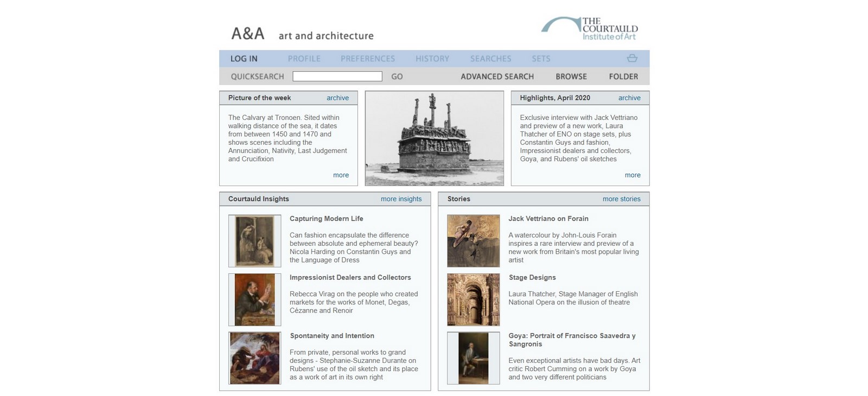Open PREFERENCES in the navigation bar
This screenshot has width=868, height=396.
368,59
